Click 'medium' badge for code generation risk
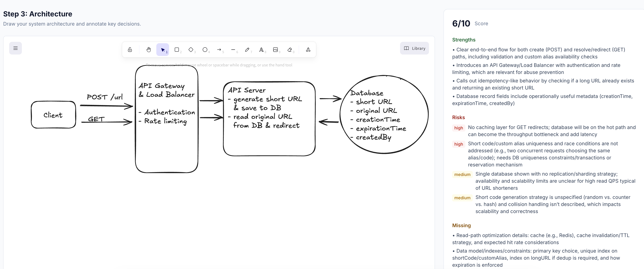The height and width of the screenshot is (269, 644). pos(462,198)
